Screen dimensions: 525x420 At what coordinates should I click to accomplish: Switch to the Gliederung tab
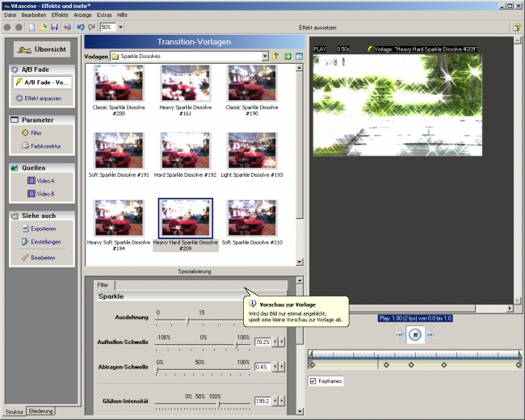40,411
